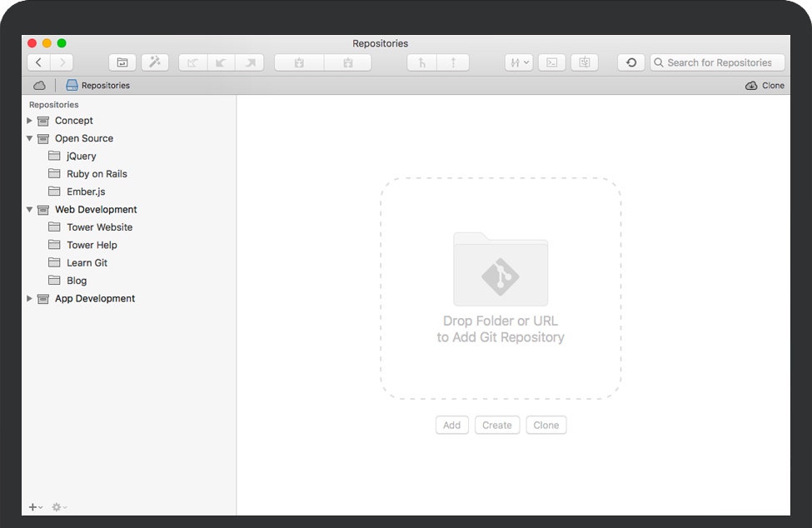Collapse the Open Source group
The image size is (812, 528).
(x=30, y=138)
